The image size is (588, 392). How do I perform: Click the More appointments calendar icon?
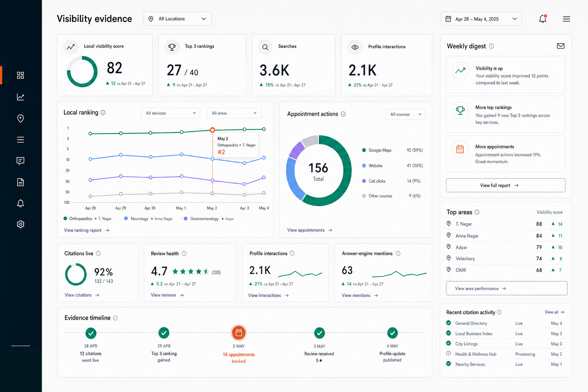pyautogui.click(x=460, y=149)
